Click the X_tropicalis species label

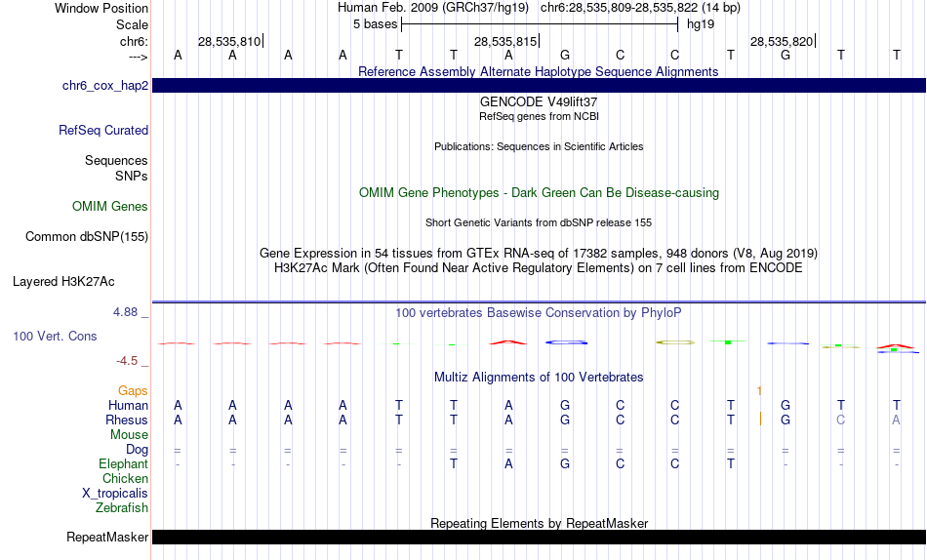click(115, 494)
